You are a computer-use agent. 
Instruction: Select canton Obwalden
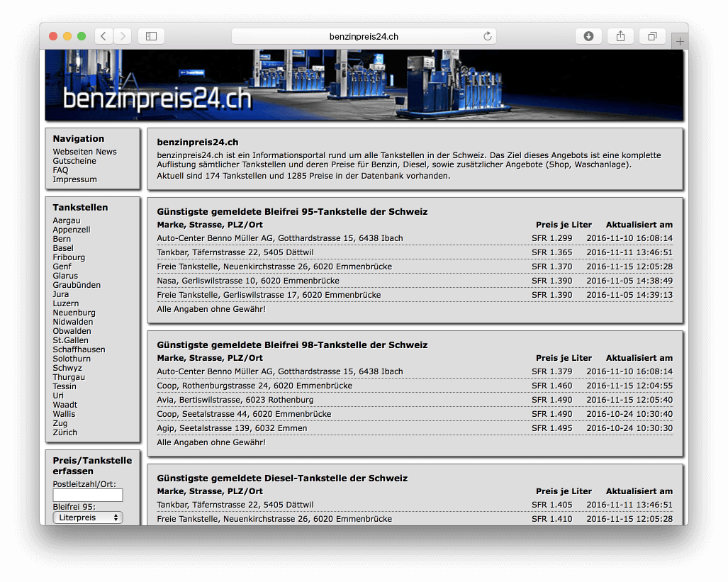tap(72, 331)
